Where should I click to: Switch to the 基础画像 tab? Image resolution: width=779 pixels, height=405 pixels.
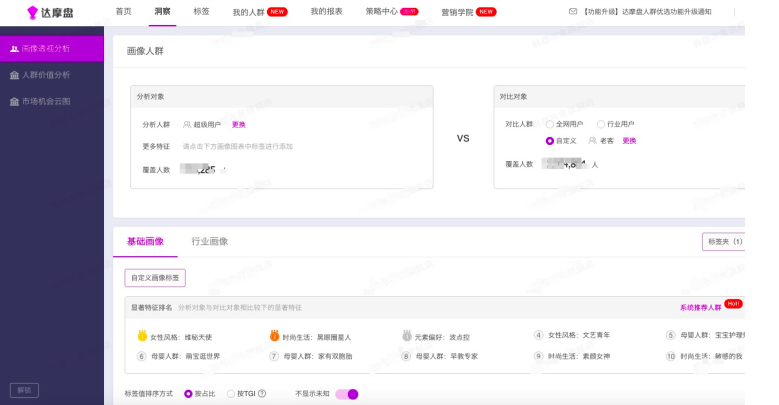pyautogui.click(x=145, y=242)
